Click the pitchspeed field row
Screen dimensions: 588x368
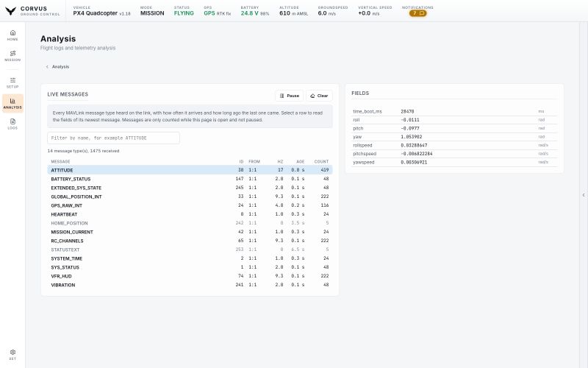[454, 154]
